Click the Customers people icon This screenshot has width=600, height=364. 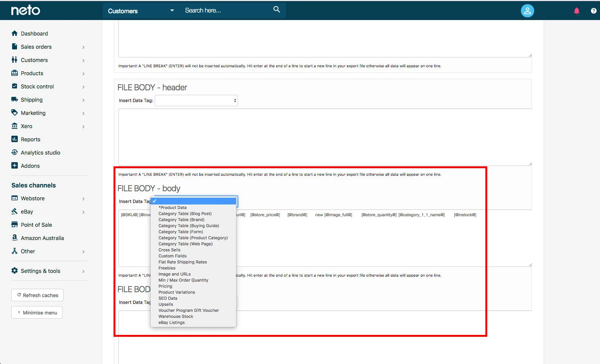pyautogui.click(x=14, y=60)
